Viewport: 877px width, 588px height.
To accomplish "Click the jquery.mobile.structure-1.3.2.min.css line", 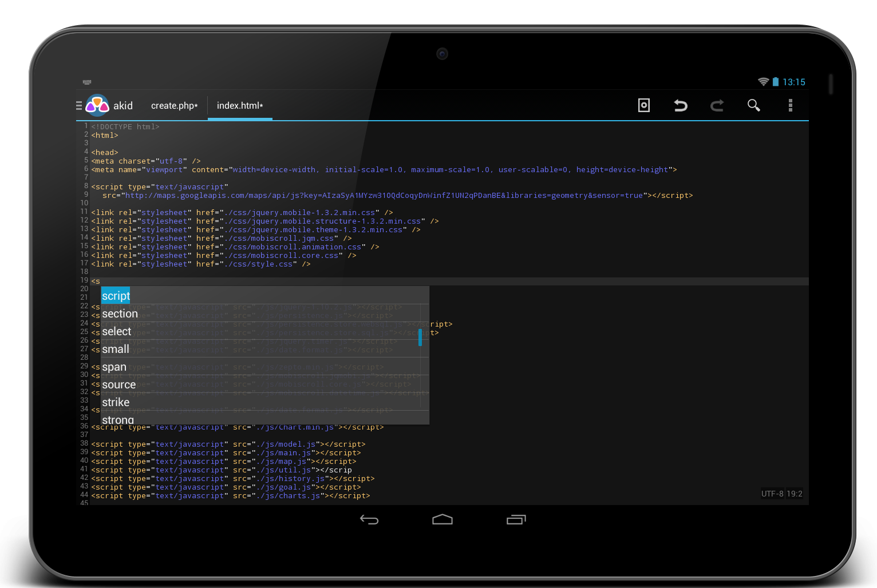I will click(265, 221).
